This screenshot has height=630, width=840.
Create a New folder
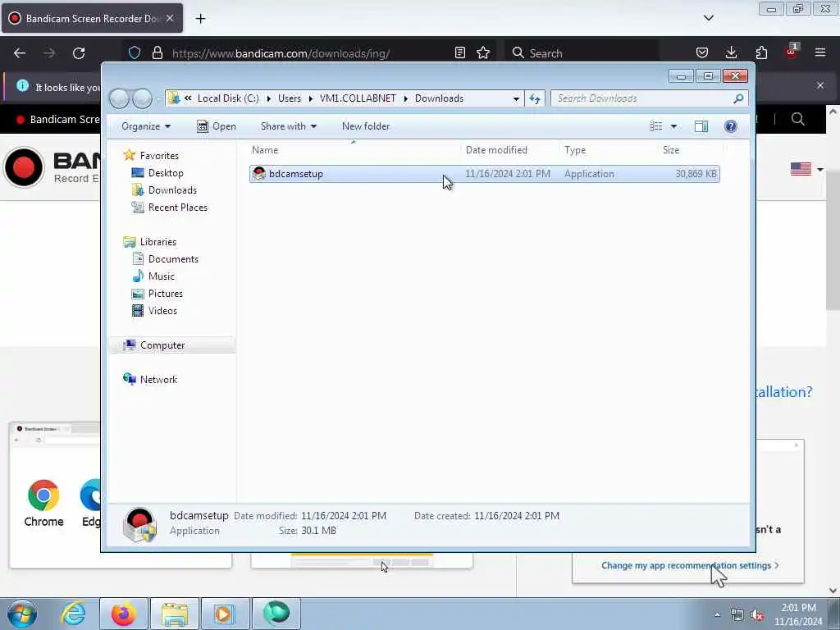click(x=366, y=126)
